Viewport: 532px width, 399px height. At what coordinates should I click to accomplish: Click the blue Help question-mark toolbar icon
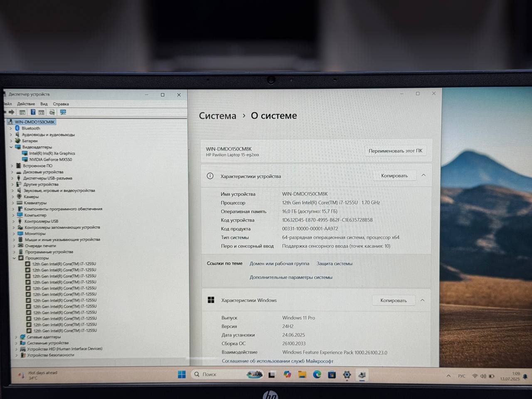pyautogui.click(x=33, y=112)
